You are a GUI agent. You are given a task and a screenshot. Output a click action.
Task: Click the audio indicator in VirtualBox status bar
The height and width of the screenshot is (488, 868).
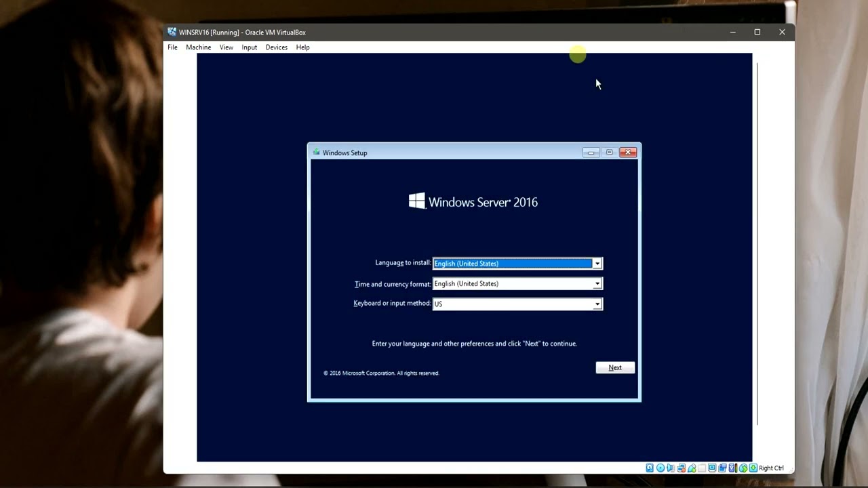[671, 468]
